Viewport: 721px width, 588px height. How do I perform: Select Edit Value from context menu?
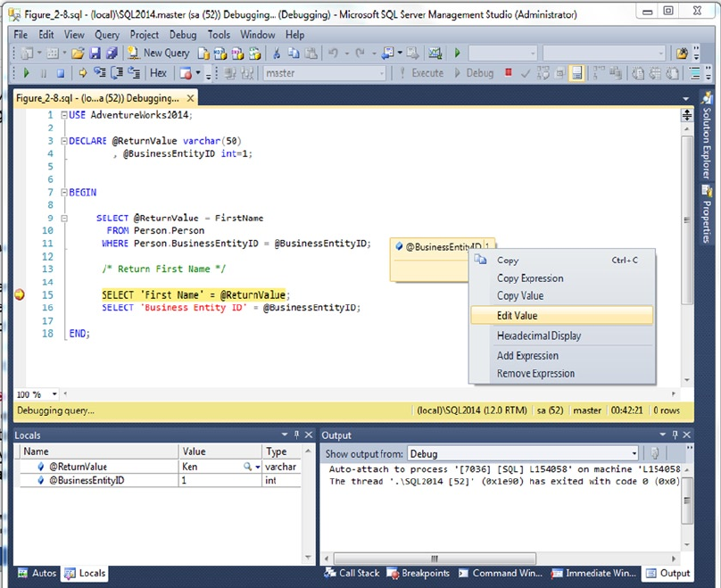point(517,315)
